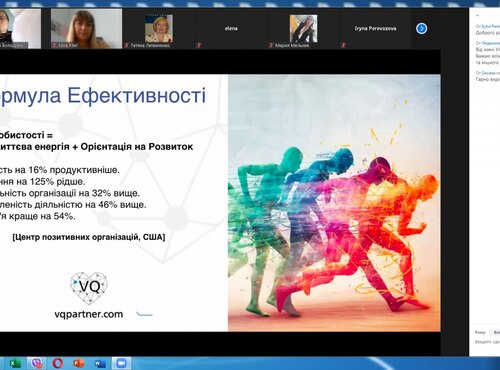Click the muted mic icon under Iryna Perevozova
This screenshot has width=500, height=370.
click(x=344, y=45)
